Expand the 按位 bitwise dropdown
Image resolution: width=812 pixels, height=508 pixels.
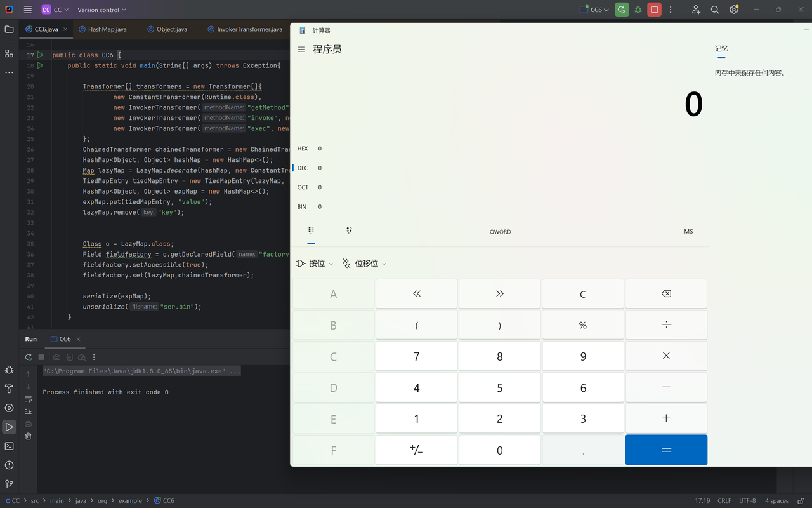[x=315, y=263]
